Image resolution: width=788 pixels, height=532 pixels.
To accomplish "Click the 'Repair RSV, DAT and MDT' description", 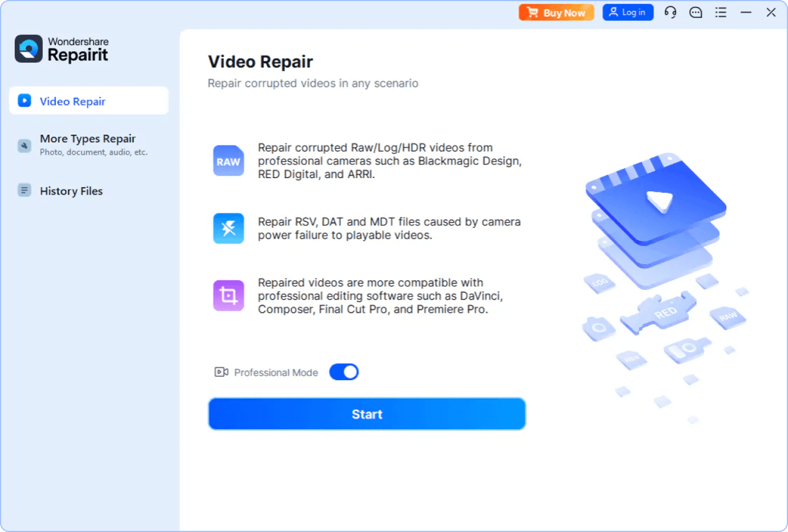I will 389,228.
